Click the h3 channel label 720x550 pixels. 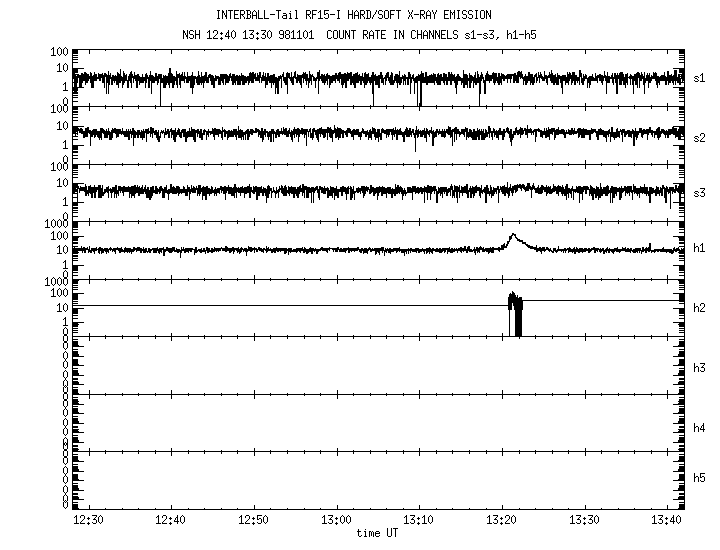[x=700, y=367]
